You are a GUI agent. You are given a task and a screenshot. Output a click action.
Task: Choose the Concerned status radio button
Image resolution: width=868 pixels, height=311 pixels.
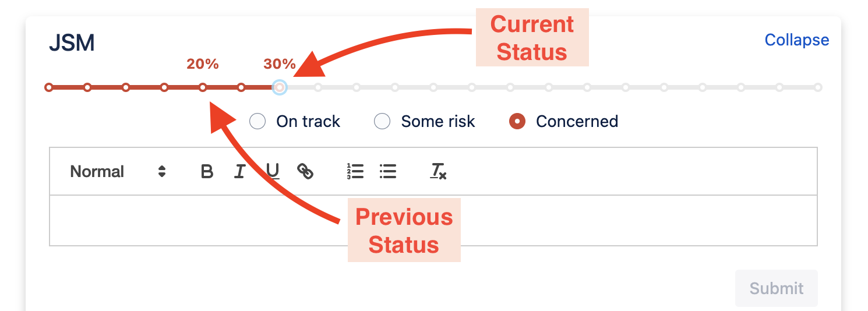point(517,121)
